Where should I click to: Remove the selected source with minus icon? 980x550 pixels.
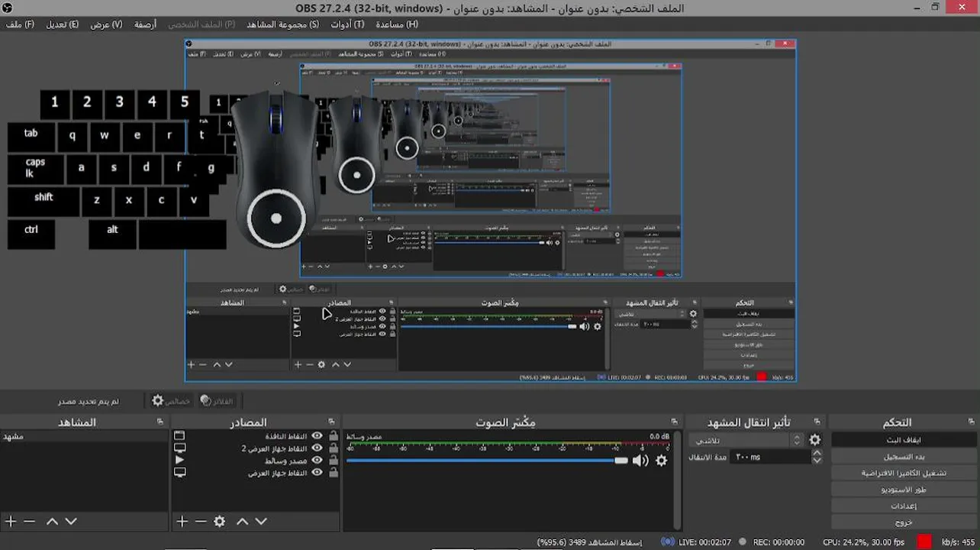(x=201, y=522)
